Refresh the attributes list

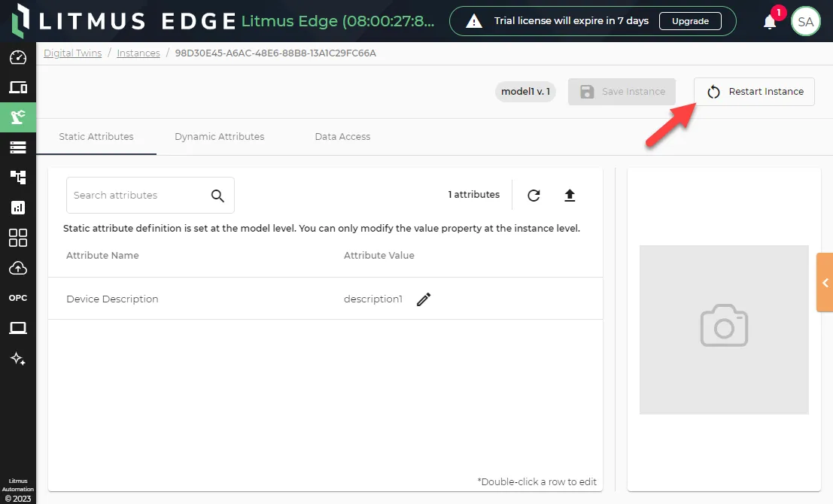[x=534, y=196]
